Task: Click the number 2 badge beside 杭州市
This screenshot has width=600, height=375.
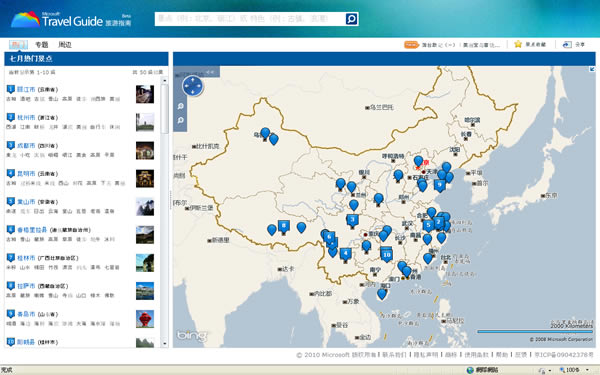Action: coord(11,117)
